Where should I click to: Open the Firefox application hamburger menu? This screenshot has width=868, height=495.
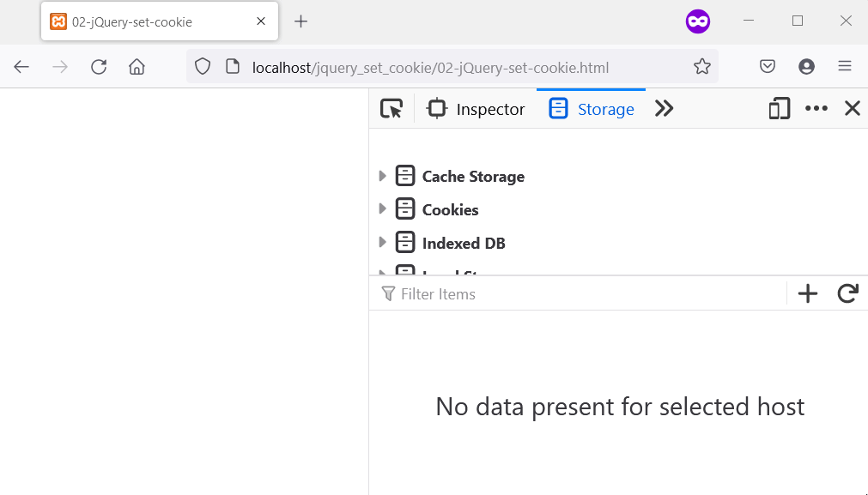tap(845, 67)
